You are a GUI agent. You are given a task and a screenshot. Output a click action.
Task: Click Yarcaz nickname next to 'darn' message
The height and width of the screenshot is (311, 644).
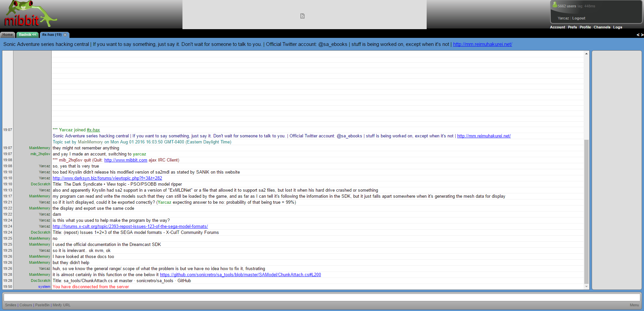click(44, 214)
